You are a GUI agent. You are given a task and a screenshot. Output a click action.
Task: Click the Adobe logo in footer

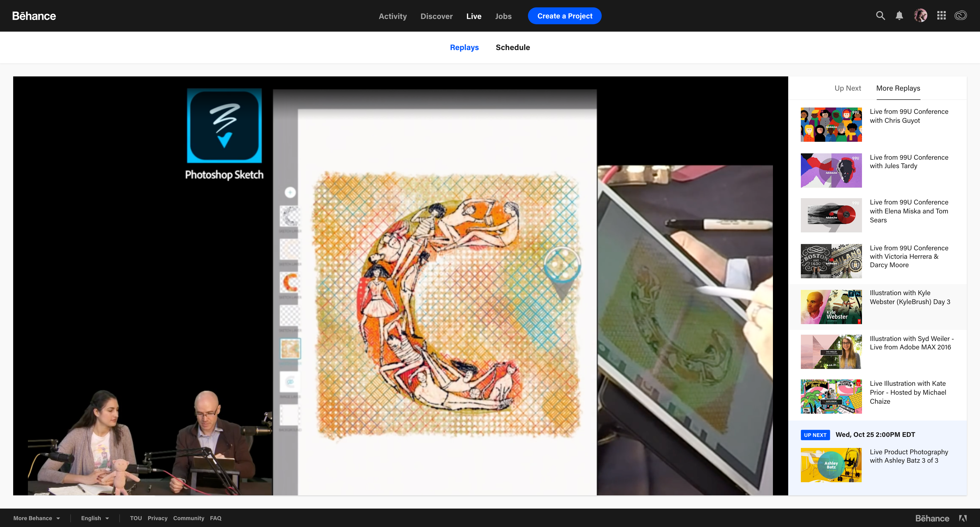click(x=963, y=518)
